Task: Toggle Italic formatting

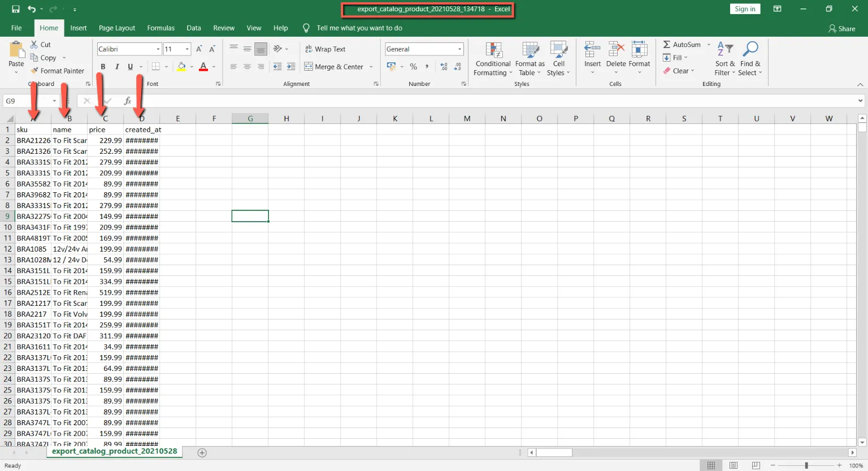Action: pos(117,67)
